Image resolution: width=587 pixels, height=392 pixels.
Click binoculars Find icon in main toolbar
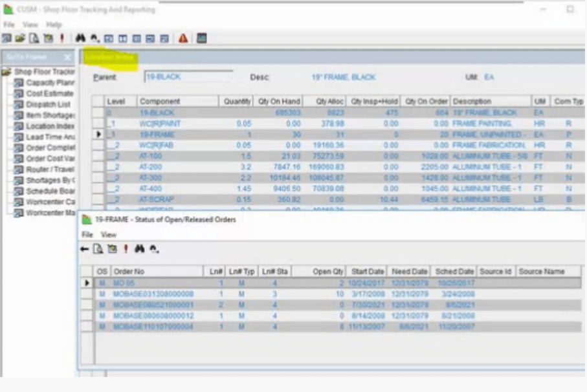(80, 38)
